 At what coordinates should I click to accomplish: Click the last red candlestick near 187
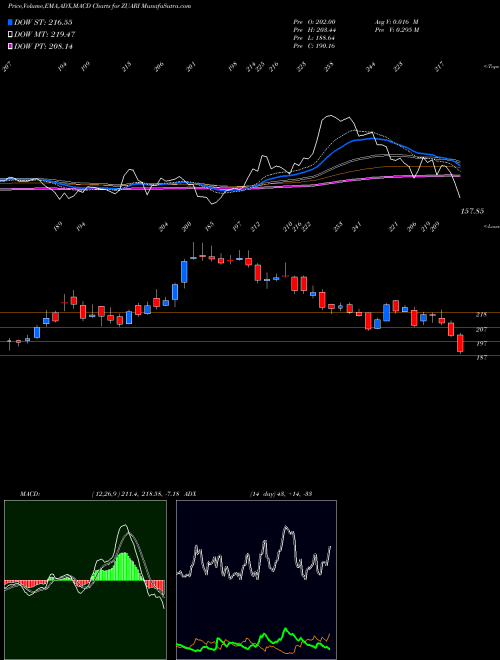click(460, 343)
